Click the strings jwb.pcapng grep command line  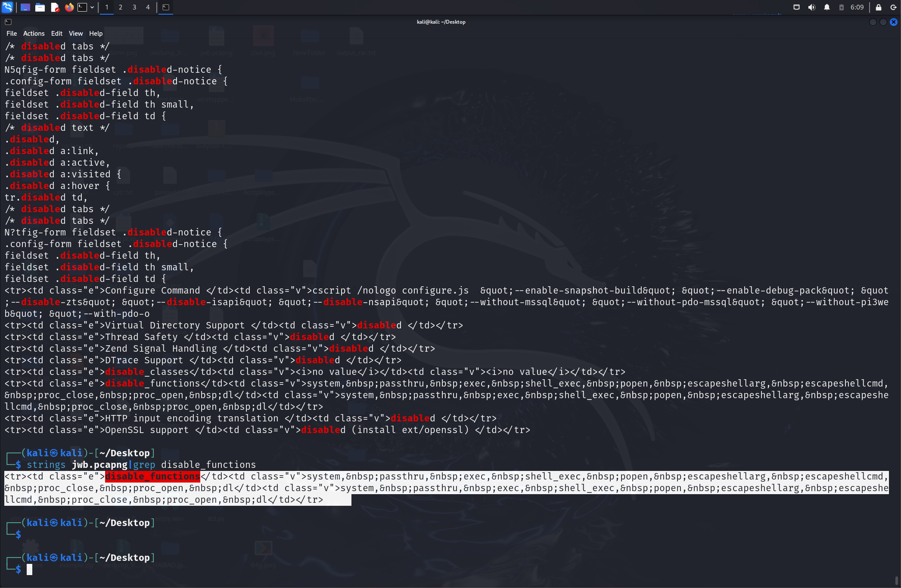point(141,465)
